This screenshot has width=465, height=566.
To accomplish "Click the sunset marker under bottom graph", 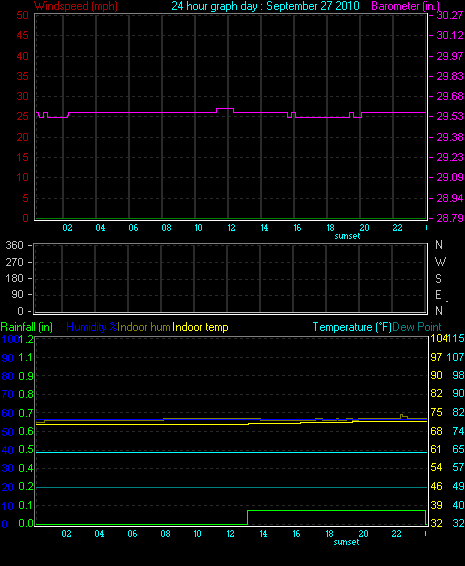I will (347, 542).
